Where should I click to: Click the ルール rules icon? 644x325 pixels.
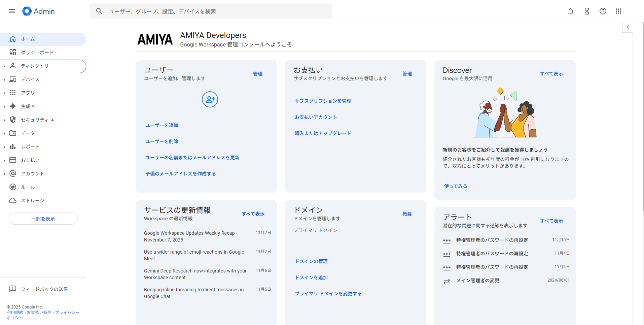click(13, 187)
